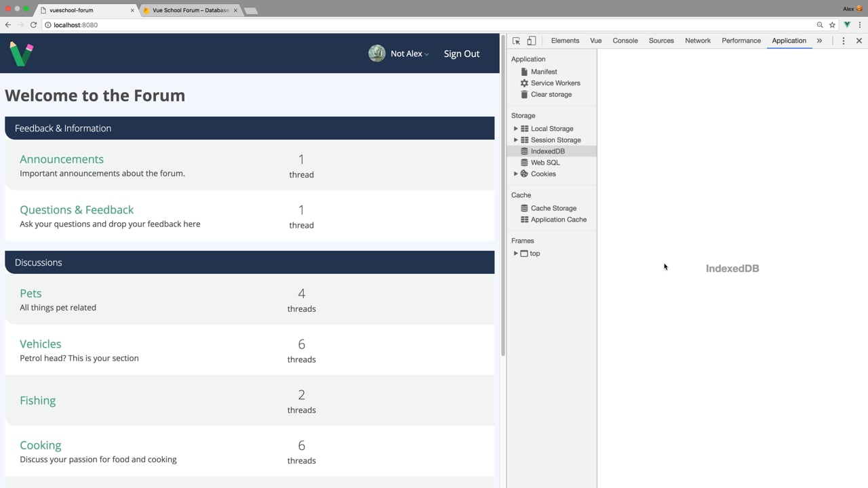Open the Performance tab
The image size is (868, 488).
point(741,41)
